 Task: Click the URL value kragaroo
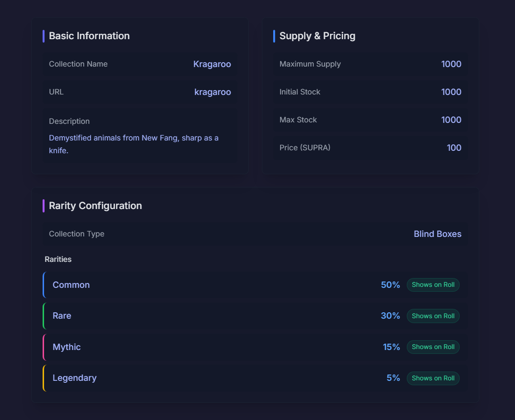[212, 92]
